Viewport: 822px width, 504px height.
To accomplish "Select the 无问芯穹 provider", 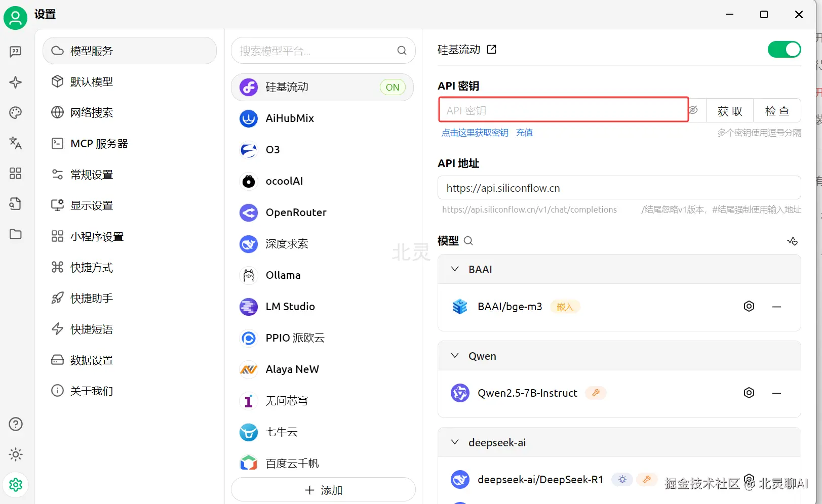I will point(322,401).
